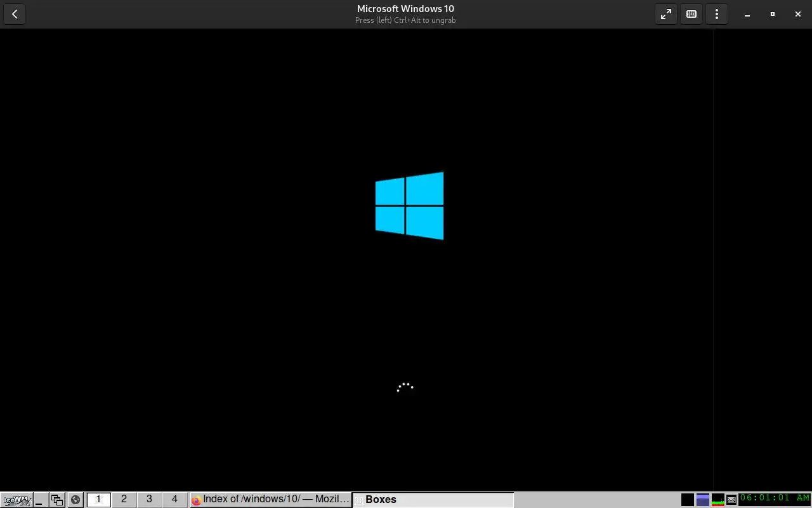Open the keyboard shortcuts menu
812x508 pixels.
coord(691,14)
